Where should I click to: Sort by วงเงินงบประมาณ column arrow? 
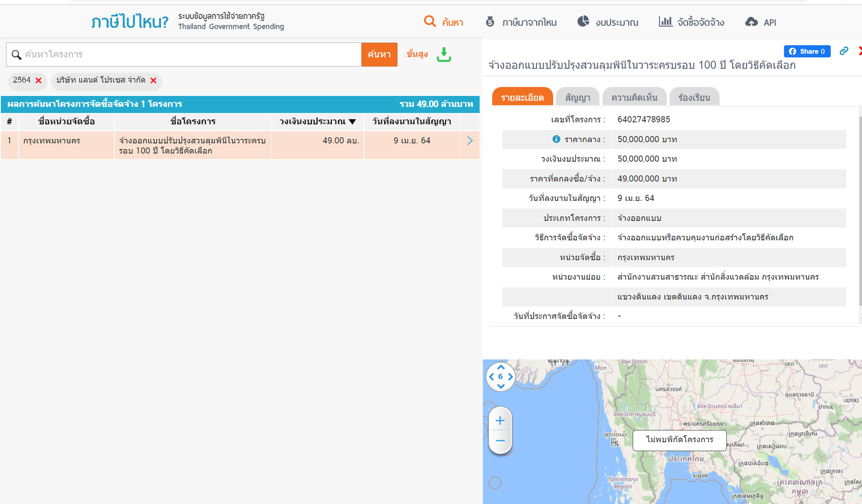point(352,122)
